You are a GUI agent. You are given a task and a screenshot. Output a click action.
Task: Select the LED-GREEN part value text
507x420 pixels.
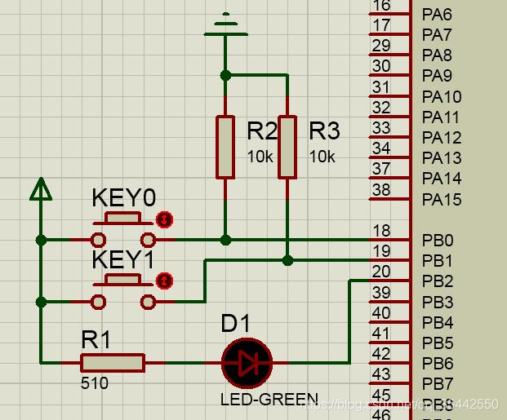coord(269,400)
